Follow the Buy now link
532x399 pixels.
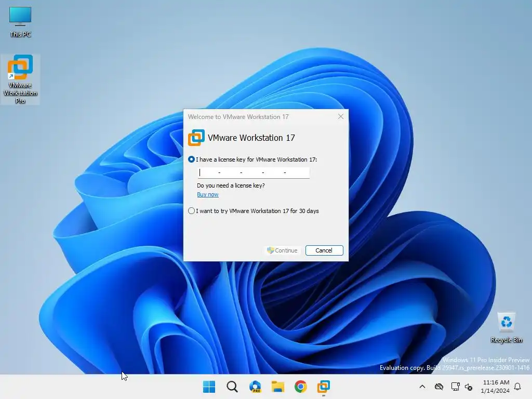point(208,194)
